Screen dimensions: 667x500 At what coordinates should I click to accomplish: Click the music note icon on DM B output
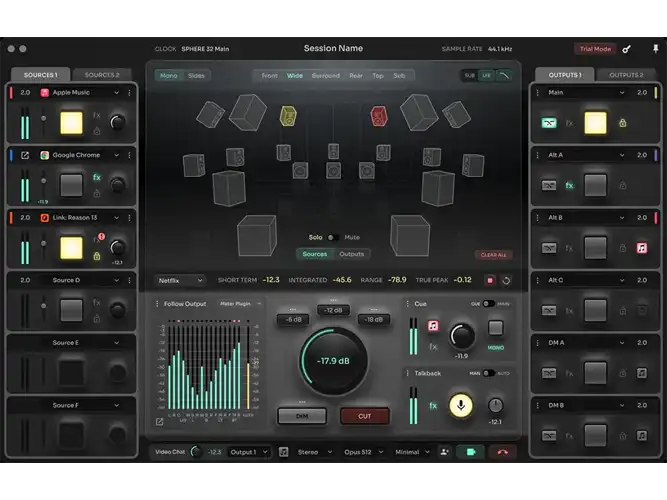pos(642,435)
